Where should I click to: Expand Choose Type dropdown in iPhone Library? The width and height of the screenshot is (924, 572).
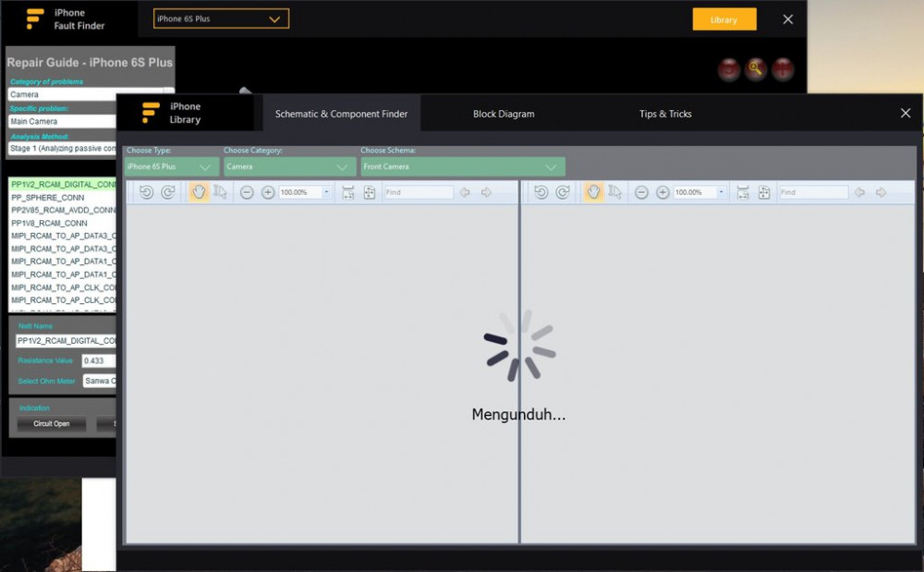pos(172,166)
